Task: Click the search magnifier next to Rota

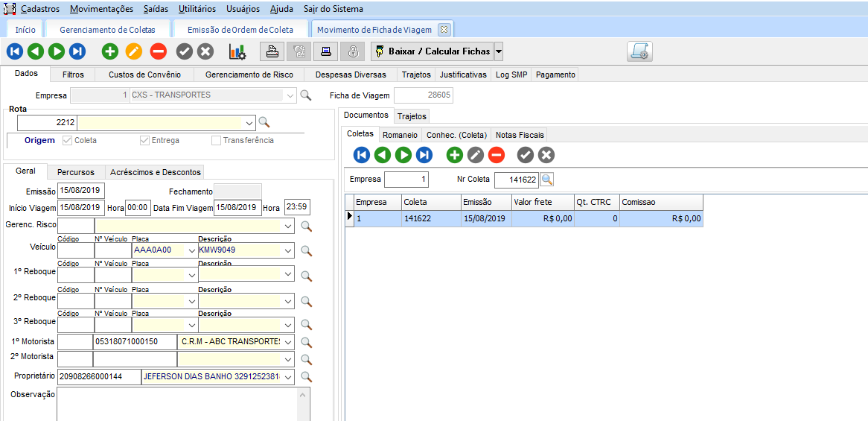Action: pos(264,123)
